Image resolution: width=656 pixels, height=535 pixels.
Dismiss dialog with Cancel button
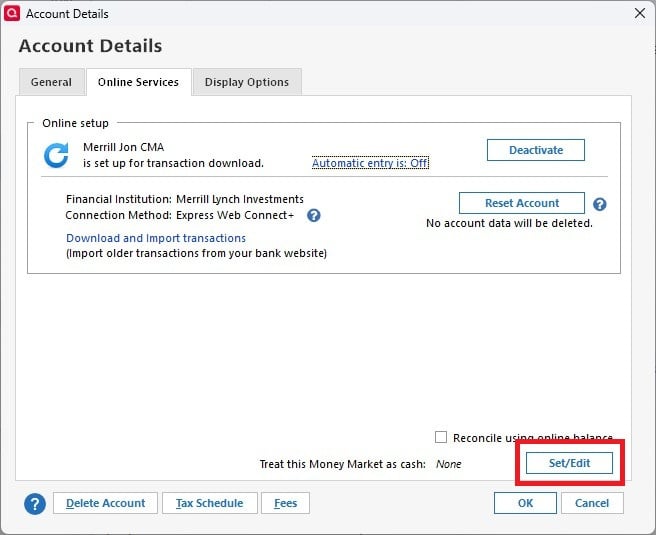click(592, 503)
